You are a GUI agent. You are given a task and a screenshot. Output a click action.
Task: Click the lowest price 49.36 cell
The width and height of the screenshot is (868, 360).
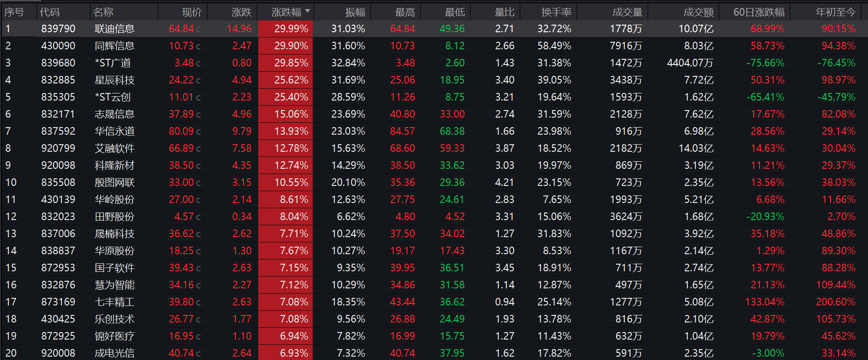[x=452, y=29]
